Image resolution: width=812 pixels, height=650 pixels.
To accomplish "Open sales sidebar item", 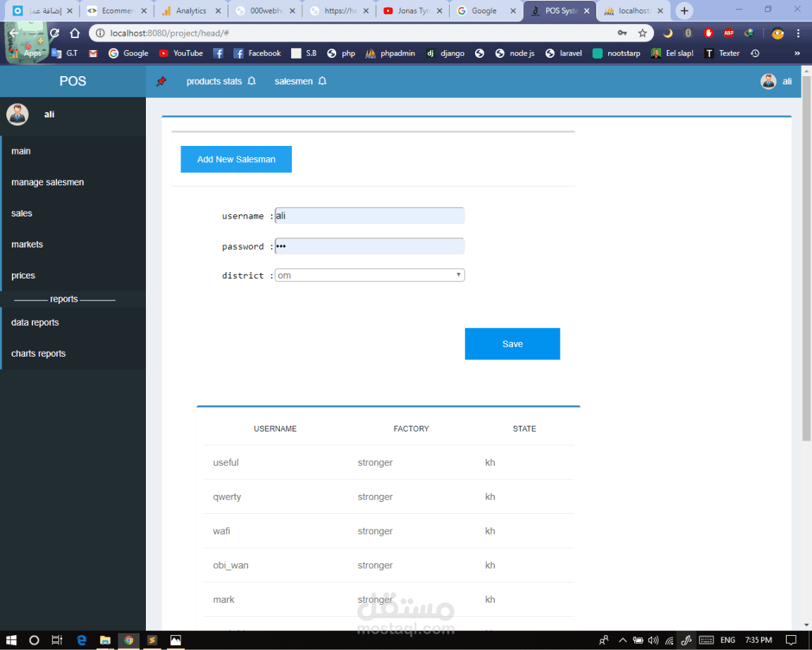I will [73, 214].
